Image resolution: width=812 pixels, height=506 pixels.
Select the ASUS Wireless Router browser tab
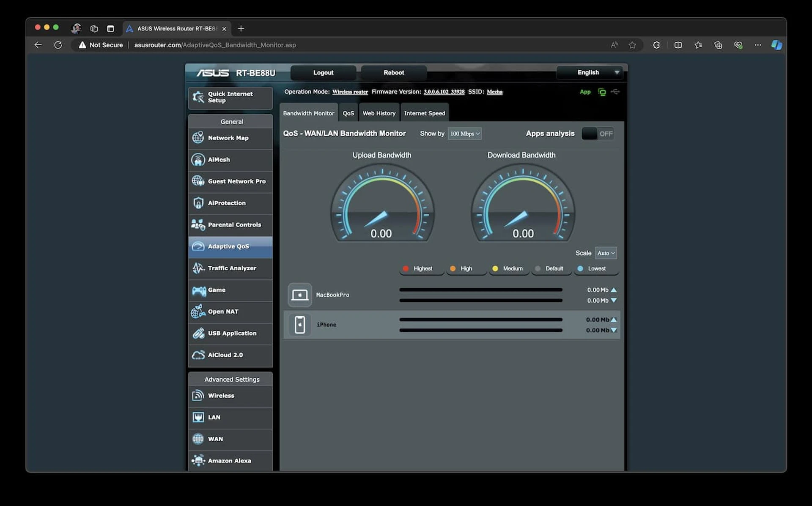point(177,28)
